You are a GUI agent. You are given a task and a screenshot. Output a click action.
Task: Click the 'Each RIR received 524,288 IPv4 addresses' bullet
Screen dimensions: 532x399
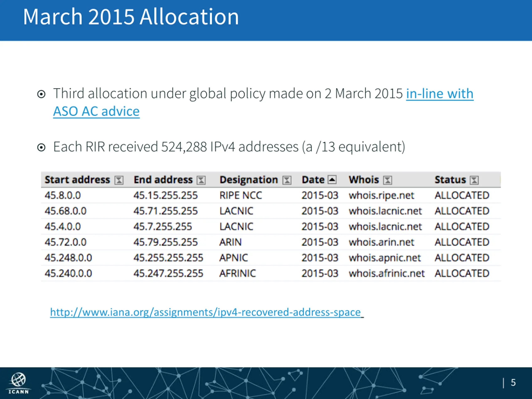pyautogui.click(x=229, y=147)
